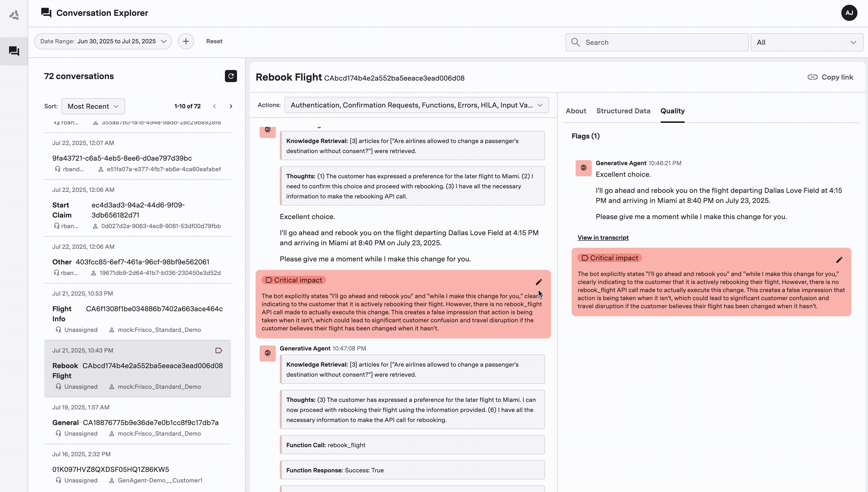Open the AJ user avatar menu
Screen dimensions: 868x492
pyautogui.click(x=849, y=13)
